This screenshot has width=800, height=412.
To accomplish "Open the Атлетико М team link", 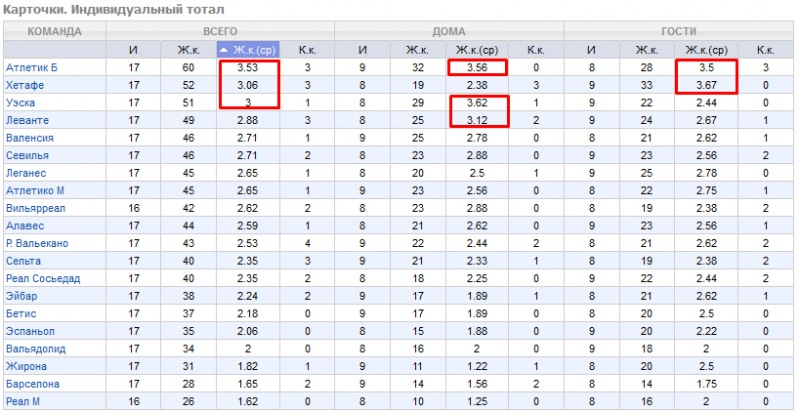I will tap(35, 191).
